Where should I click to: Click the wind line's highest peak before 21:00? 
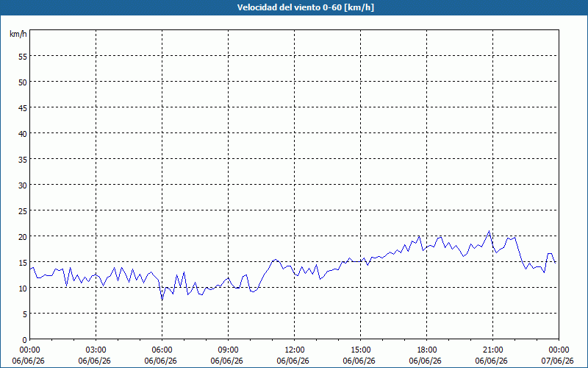(489, 231)
